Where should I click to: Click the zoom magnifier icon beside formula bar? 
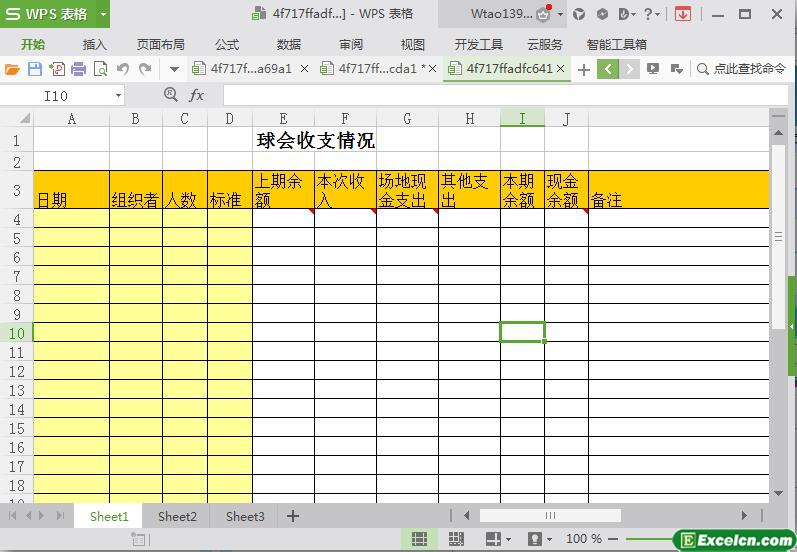[x=171, y=95]
